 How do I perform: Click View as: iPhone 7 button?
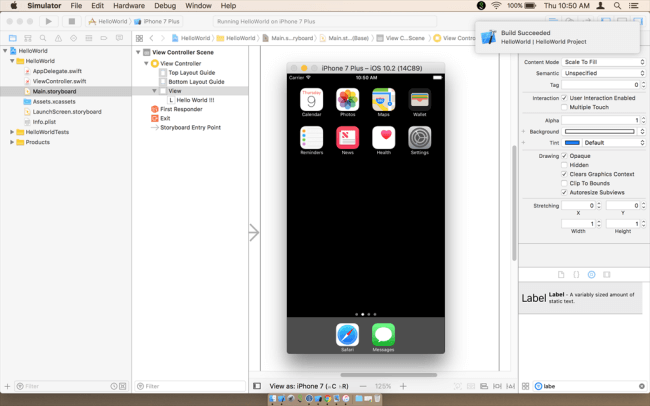tap(309, 386)
